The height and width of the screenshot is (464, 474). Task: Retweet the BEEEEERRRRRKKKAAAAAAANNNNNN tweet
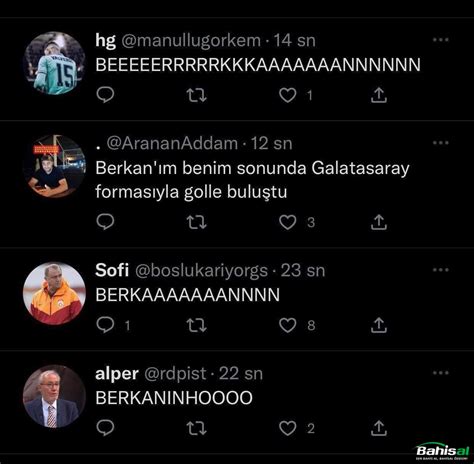196,95
